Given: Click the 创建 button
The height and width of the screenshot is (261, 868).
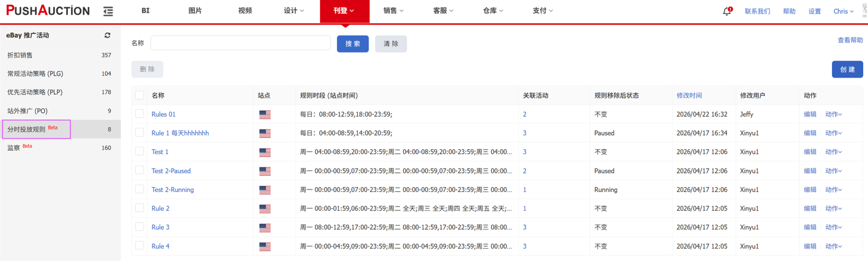Looking at the screenshot, I should (847, 69).
